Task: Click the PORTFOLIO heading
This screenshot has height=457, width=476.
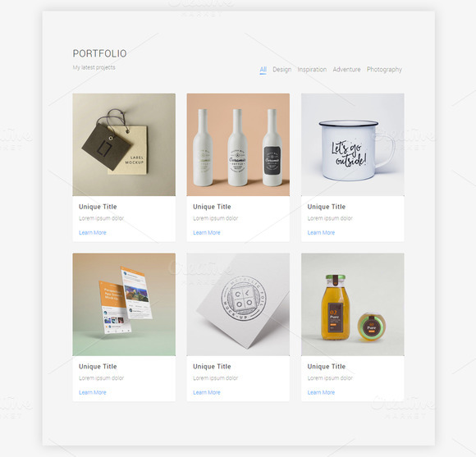Action: coord(99,53)
